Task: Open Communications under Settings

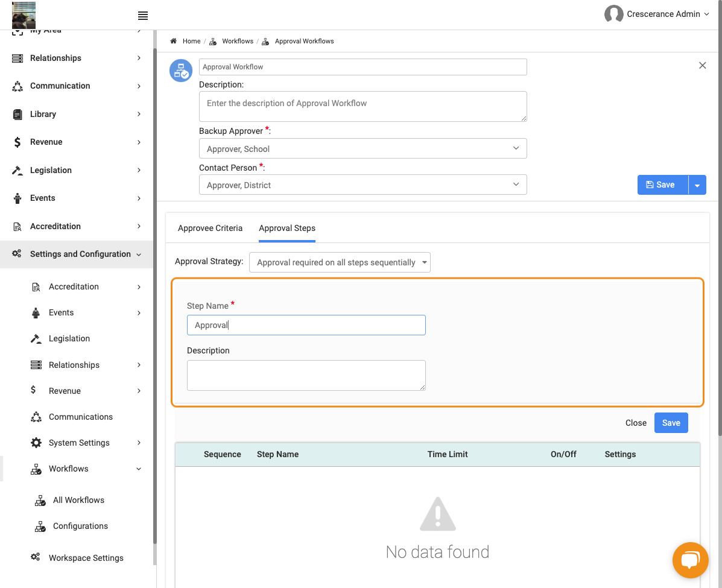Action: (81, 417)
